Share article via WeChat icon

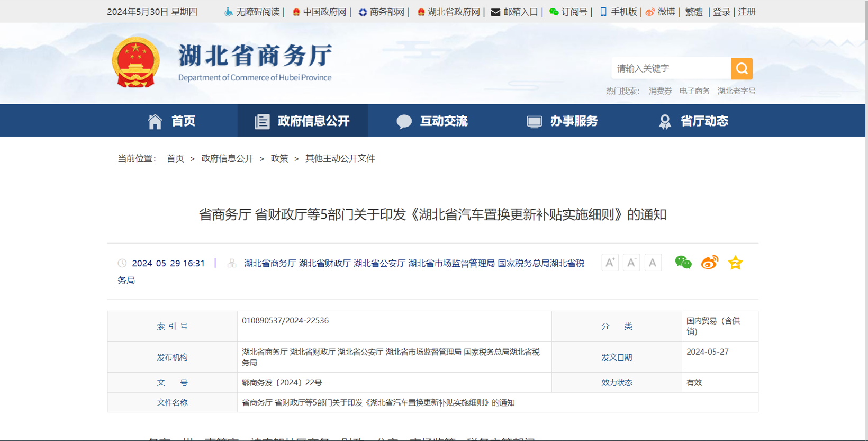(x=683, y=263)
